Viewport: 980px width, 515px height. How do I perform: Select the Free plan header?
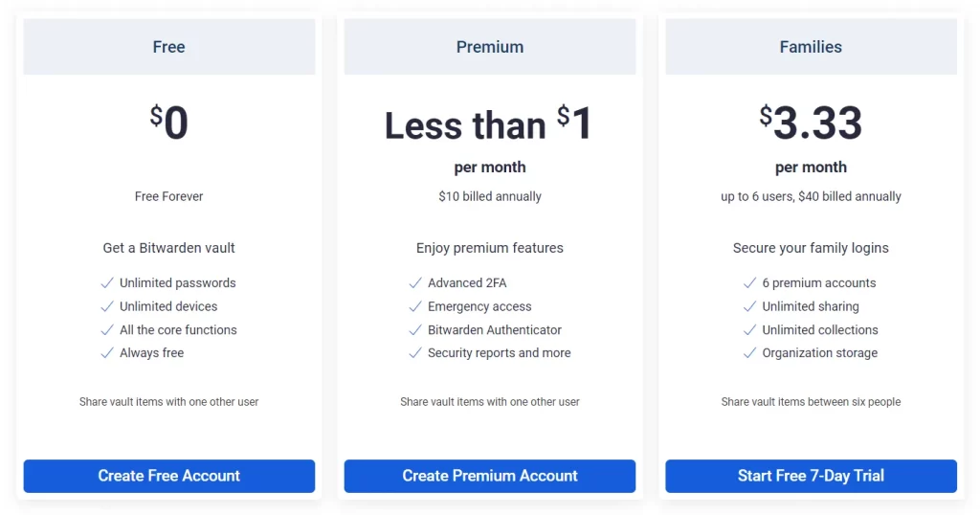tap(168, 47)
